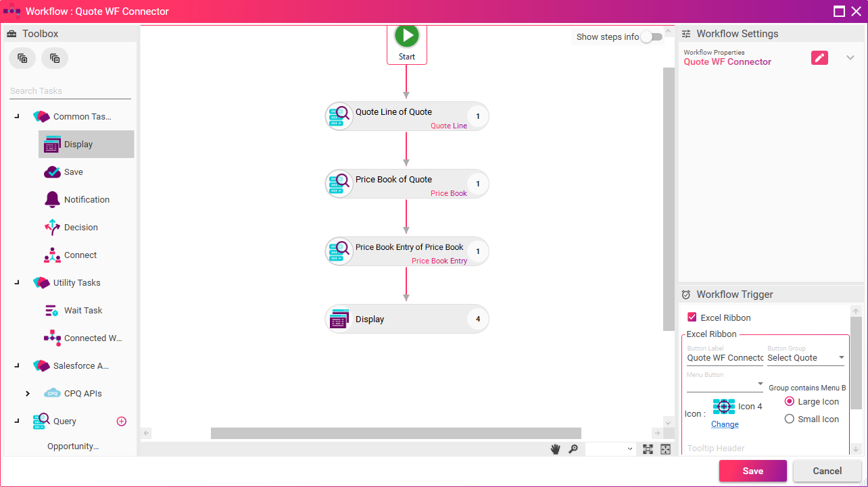Click the add Query plus icon

(122, 421)
